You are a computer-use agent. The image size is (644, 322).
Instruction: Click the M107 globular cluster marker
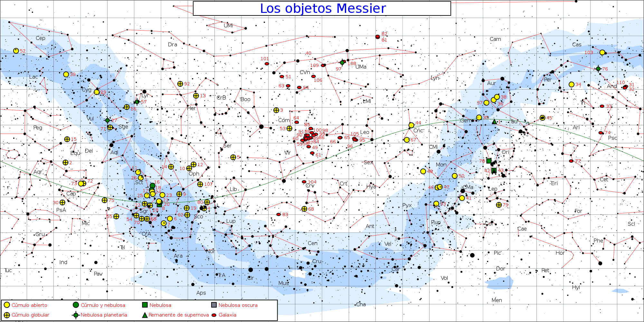[200, 184]
